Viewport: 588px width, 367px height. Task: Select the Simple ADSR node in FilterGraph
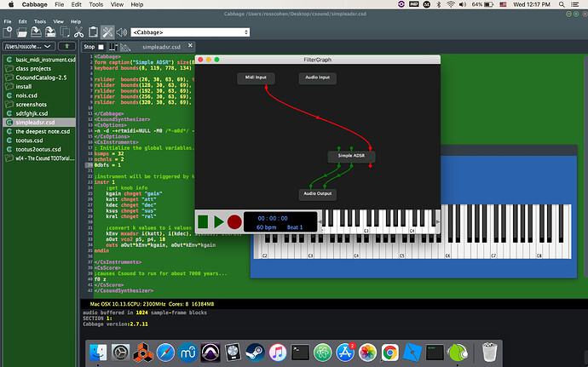pyautogui.click(x=351, y=157)
